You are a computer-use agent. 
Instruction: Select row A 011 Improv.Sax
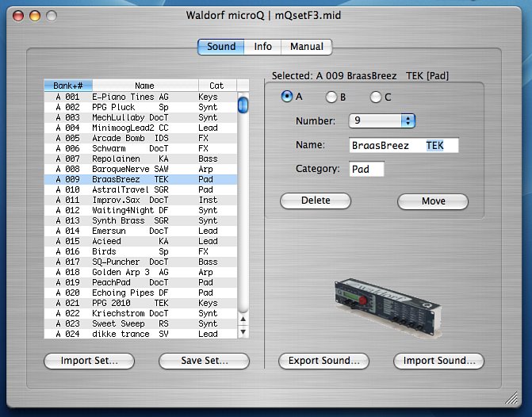140,200
